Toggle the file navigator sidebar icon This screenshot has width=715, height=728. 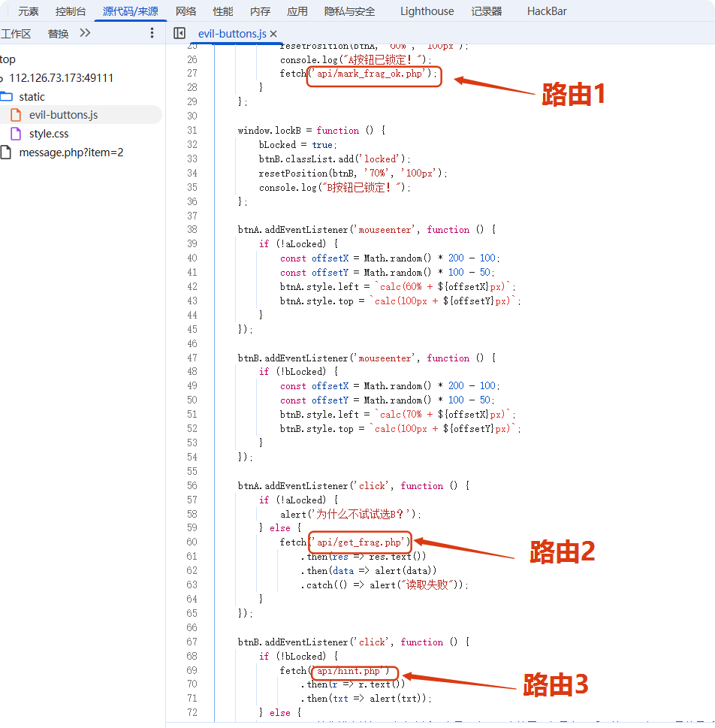tap(180, 33)
